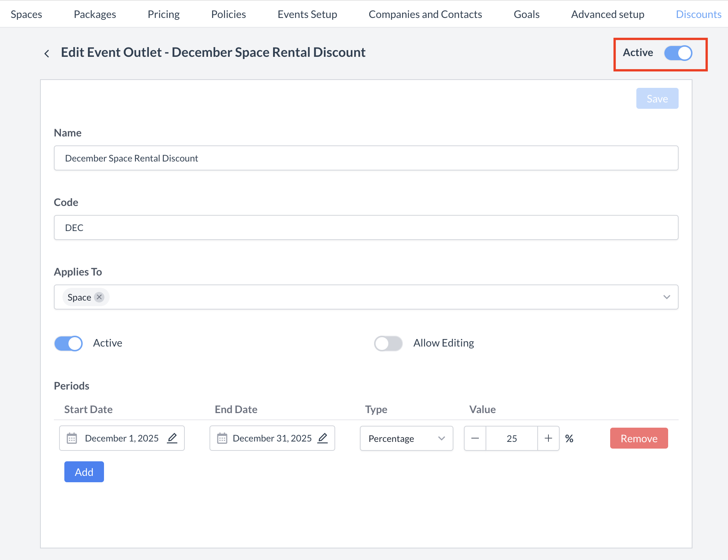Click the Start Date calendar icon
This screenshot has height=560, width=728.
tap(72, 438)
